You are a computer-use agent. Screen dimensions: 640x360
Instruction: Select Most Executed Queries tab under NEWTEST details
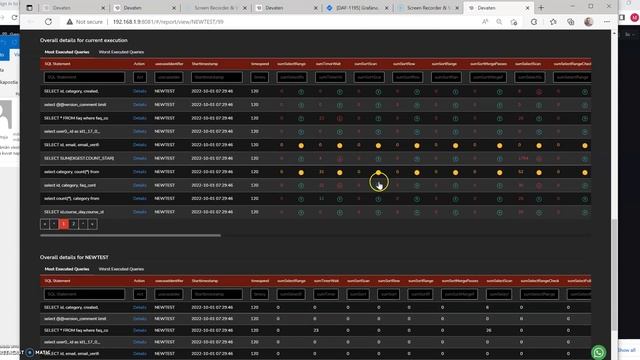tap(67, 269)
